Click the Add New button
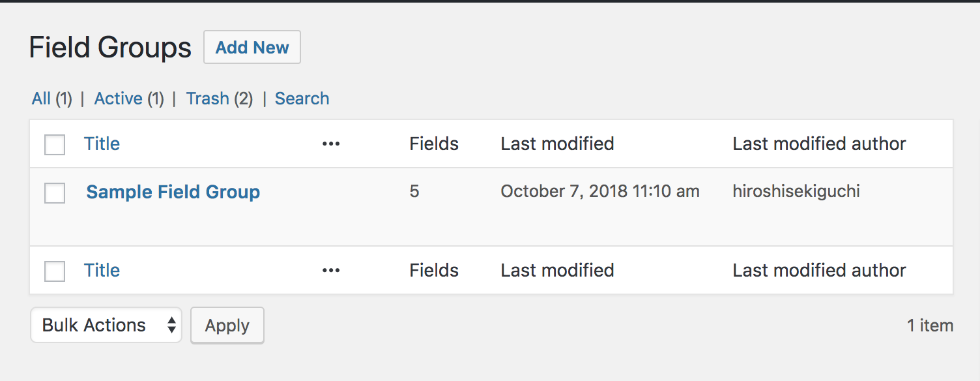980x381 pixels. point(252,47)
